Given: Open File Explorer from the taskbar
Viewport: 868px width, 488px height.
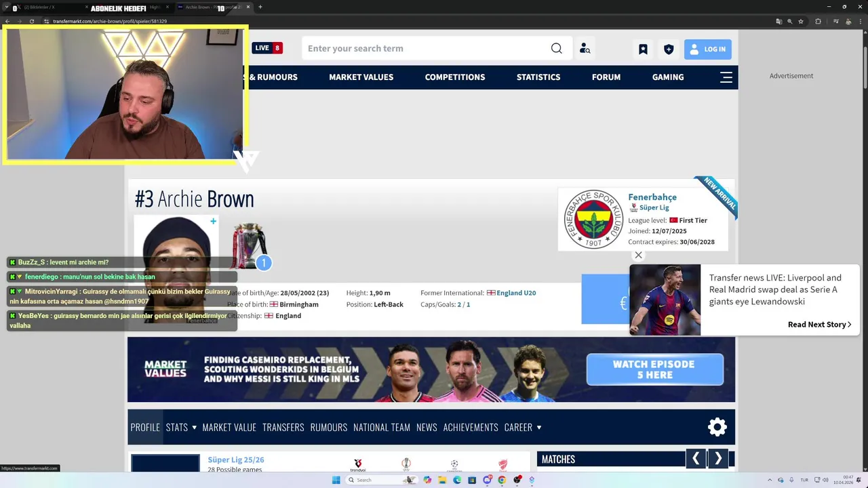Looking at the screenshot, I should 442,480.
